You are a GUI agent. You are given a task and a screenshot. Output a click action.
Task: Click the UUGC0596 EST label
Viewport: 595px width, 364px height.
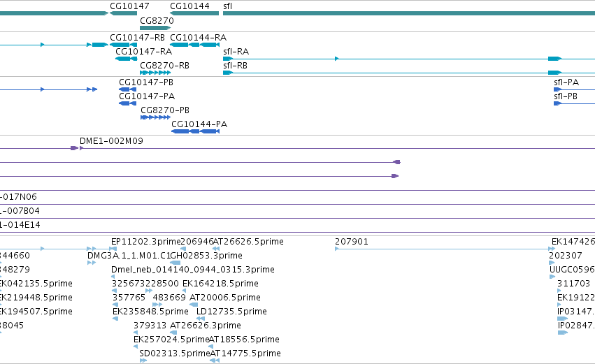coord(572,270)
